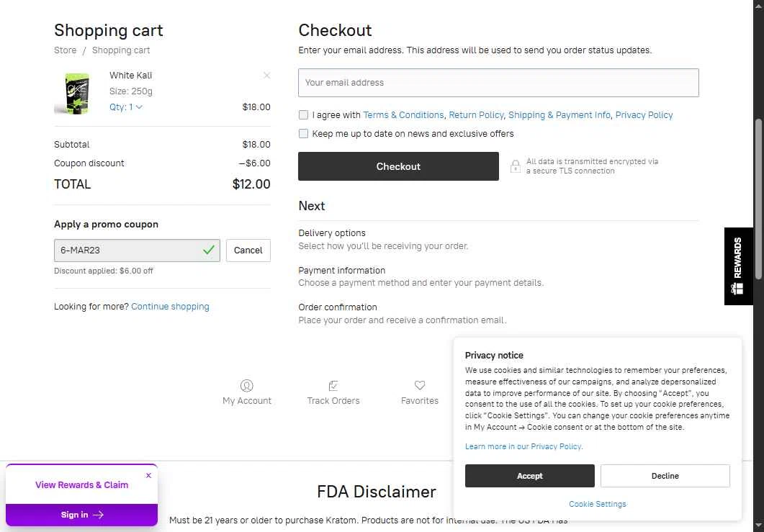Viewport: 764px width, 532px height.
Task: Click the dark Checkout button
Action: pyautogui.click(x=398, y=166)
